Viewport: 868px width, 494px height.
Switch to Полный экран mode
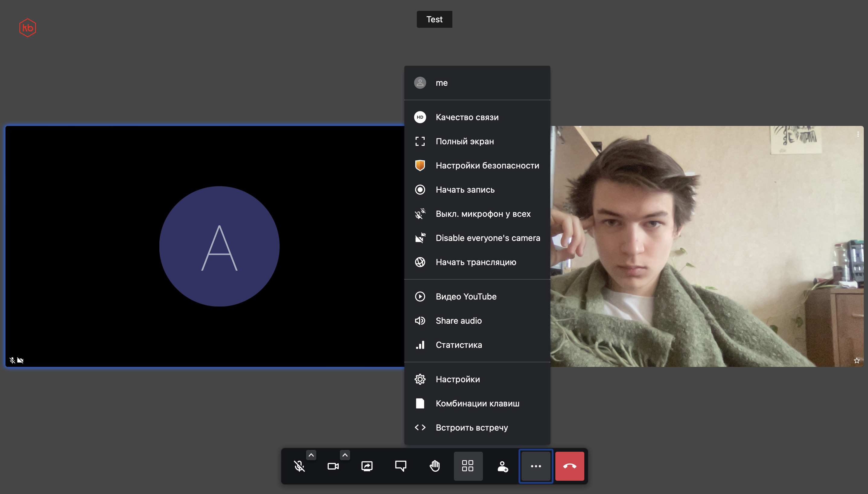click(x=477, y=141)
